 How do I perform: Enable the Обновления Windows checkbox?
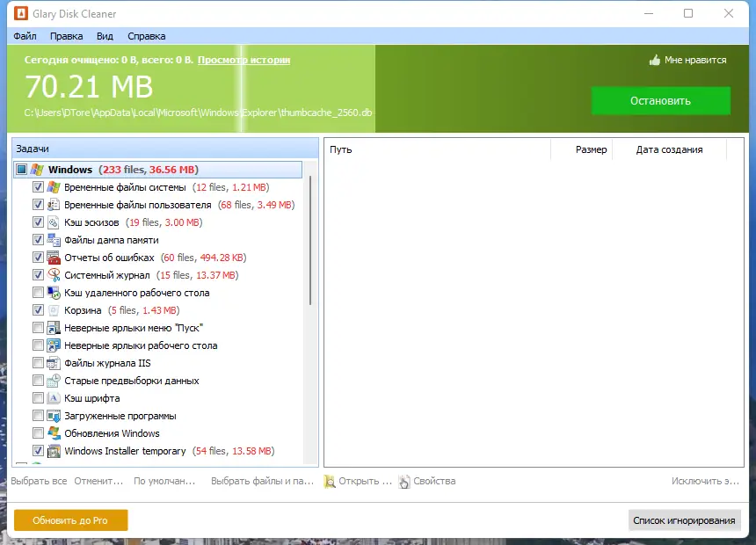coord(38,433)
